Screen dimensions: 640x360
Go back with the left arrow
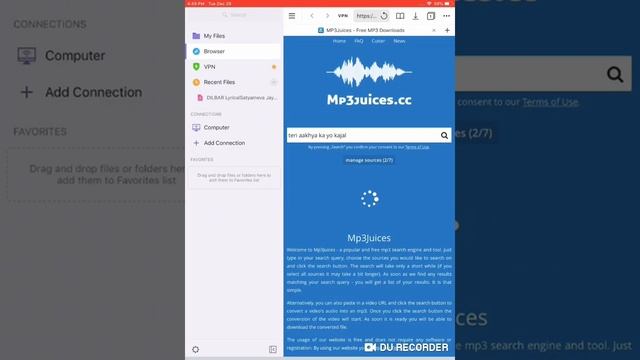tap(312, 16)
